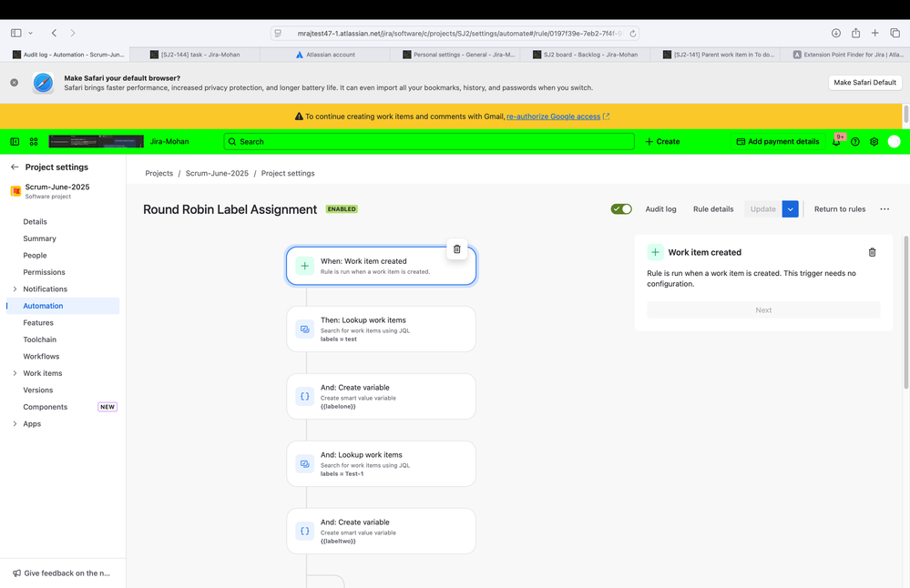
Task: Select the Create variable labeltwo card
Action: tap(381, 531)
